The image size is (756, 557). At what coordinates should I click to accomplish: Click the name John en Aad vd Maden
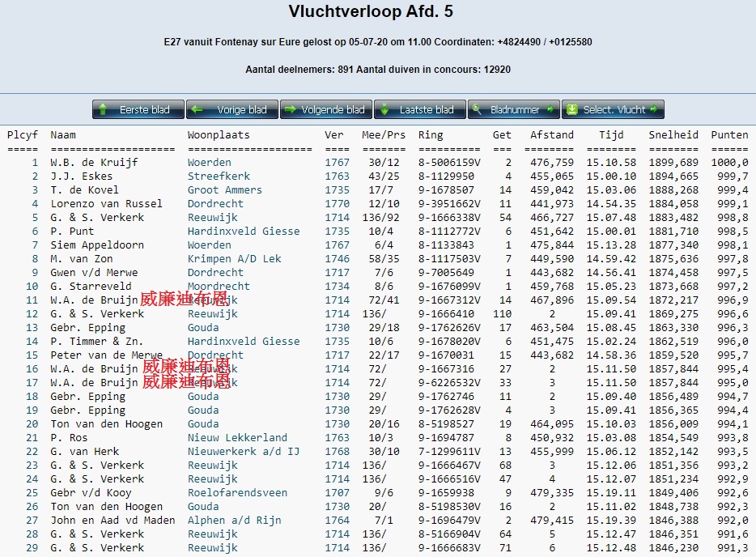(113, 521)
